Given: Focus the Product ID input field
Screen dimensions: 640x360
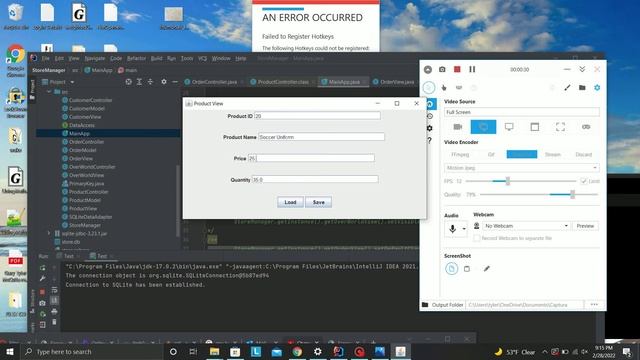Looking at the screenshot, I should pyautogui.click(x=317, y=116).
